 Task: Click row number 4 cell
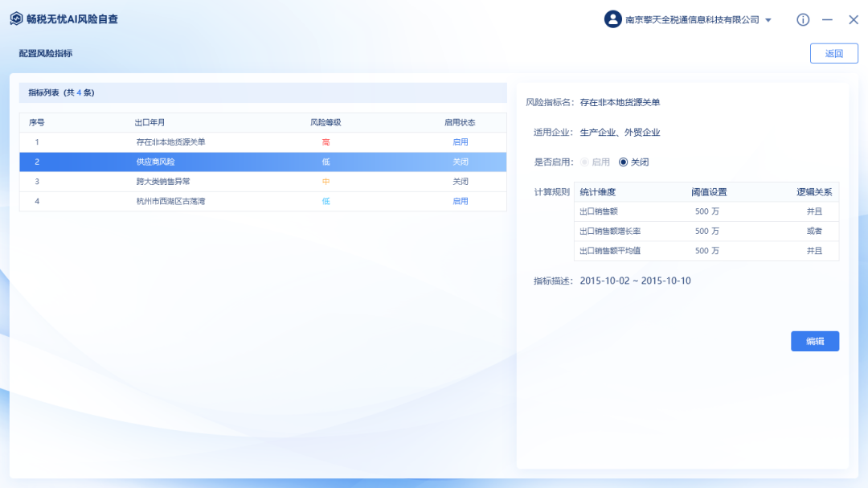pos(37,201)
